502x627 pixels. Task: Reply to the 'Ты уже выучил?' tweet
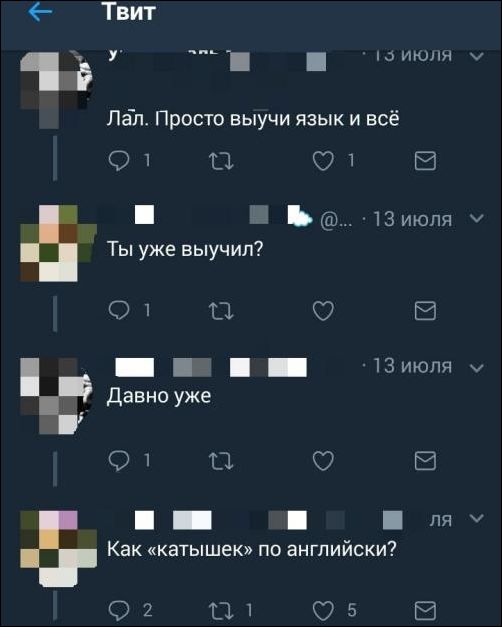(119, 310)
